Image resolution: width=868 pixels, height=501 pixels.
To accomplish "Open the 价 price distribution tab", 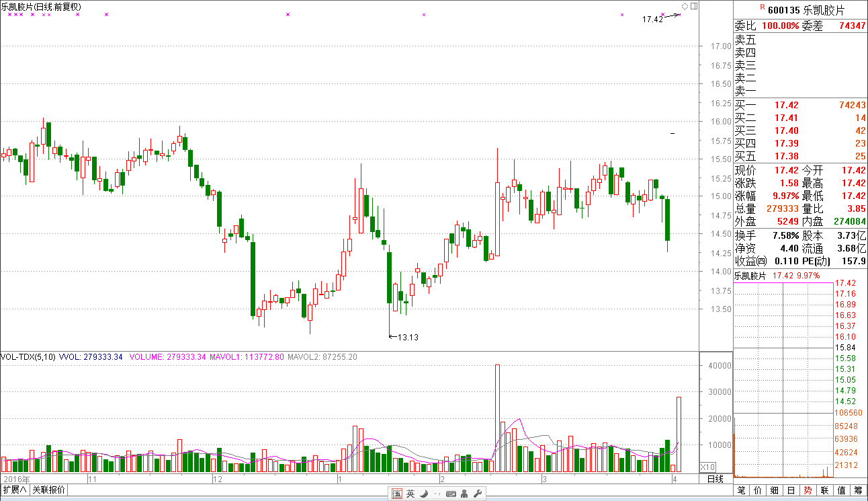I will (758, 491).
